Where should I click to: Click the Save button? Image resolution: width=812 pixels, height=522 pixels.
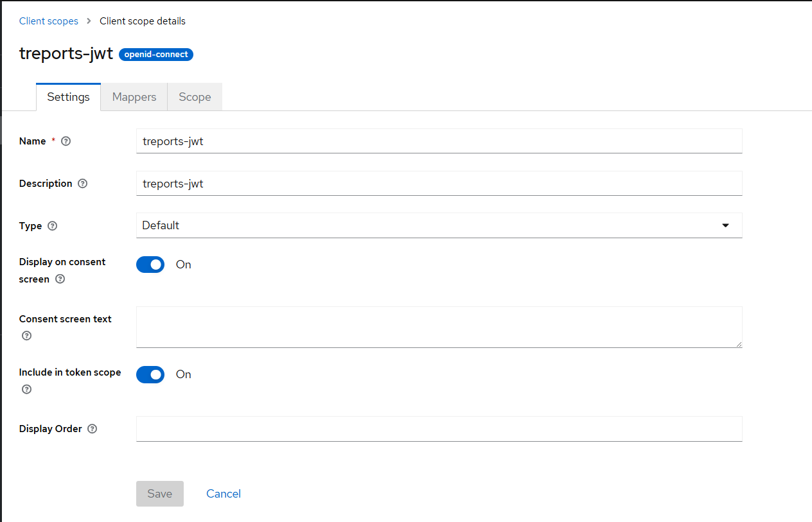[x=160, y=494]
